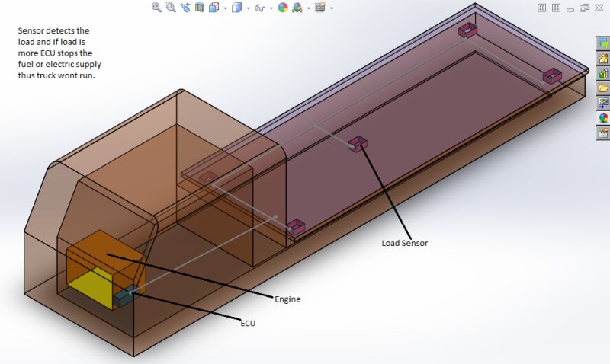
Task: Expand the View Settings dropdown arrow
Action: (x=332, y=8)
